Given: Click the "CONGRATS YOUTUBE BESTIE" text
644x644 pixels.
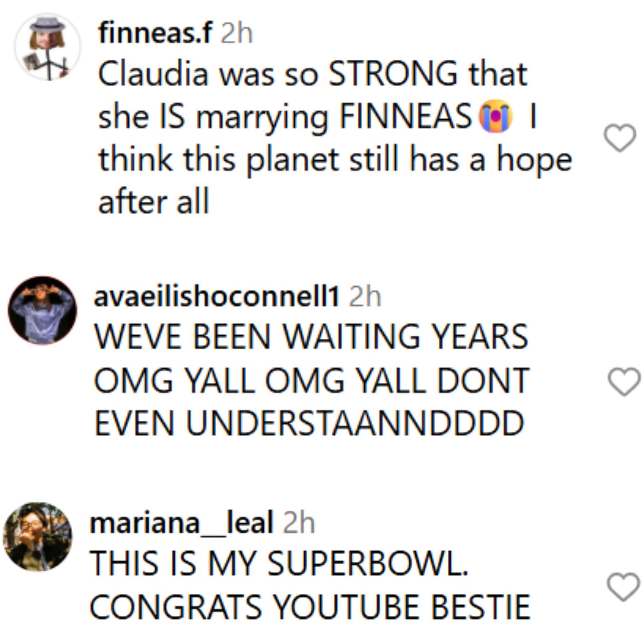Looking at the screenshot, I should (310, 607).
